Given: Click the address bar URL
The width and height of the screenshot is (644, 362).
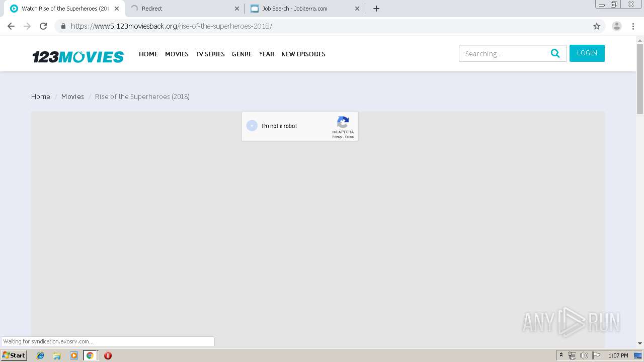Looking at the screenshot, I should point(172,26).
